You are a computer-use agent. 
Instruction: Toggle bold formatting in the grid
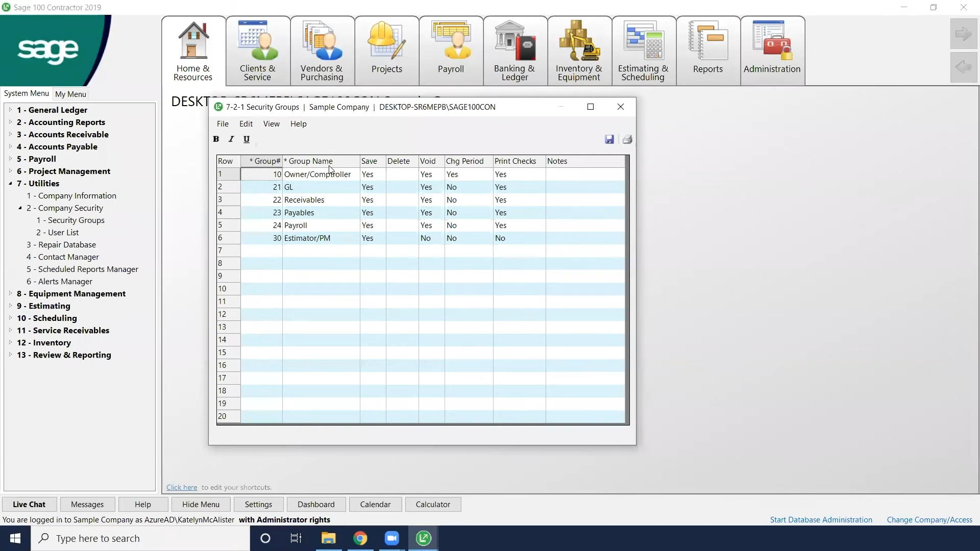coord(216,139)
